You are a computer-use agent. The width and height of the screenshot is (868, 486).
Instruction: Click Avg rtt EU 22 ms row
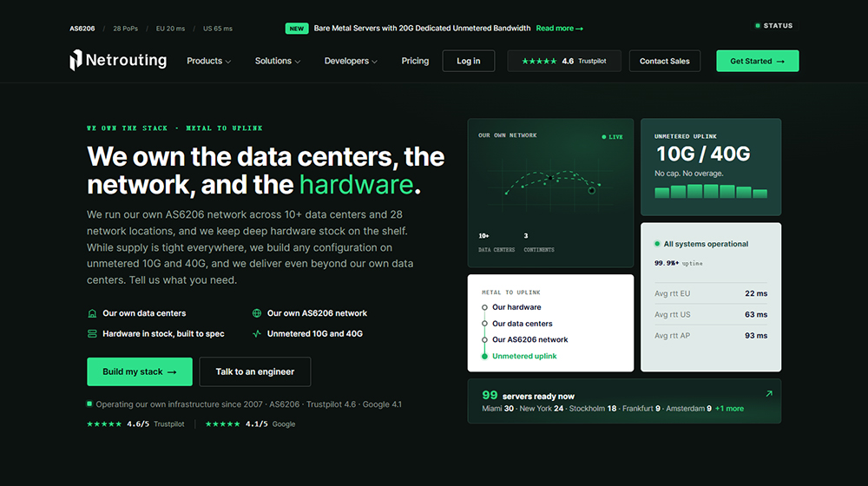711,293
